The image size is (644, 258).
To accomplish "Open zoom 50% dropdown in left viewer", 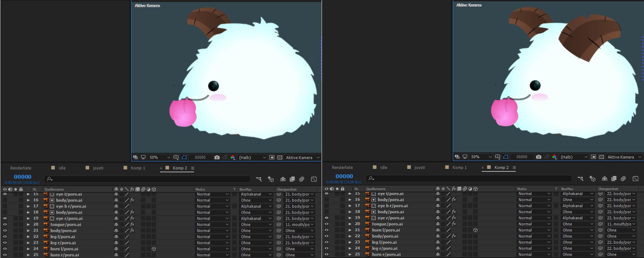I will pyautogui.click(x=160, y=157).
